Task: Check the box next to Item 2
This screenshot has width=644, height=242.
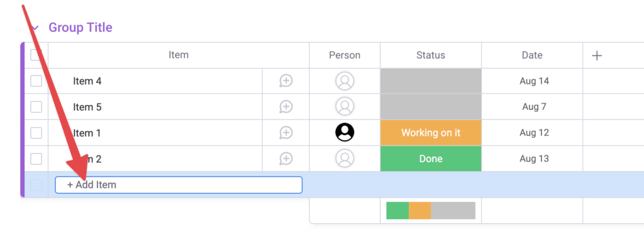Action: pyautogui.click(x=36, y=159)
